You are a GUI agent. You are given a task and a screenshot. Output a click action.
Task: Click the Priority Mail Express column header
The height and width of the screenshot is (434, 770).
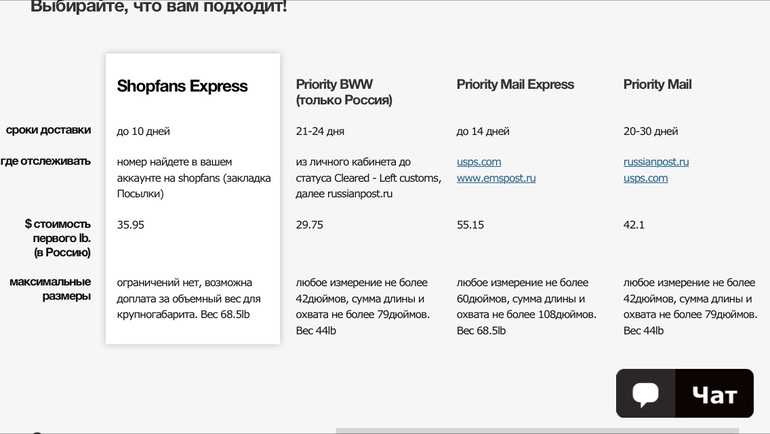[515, 85]
